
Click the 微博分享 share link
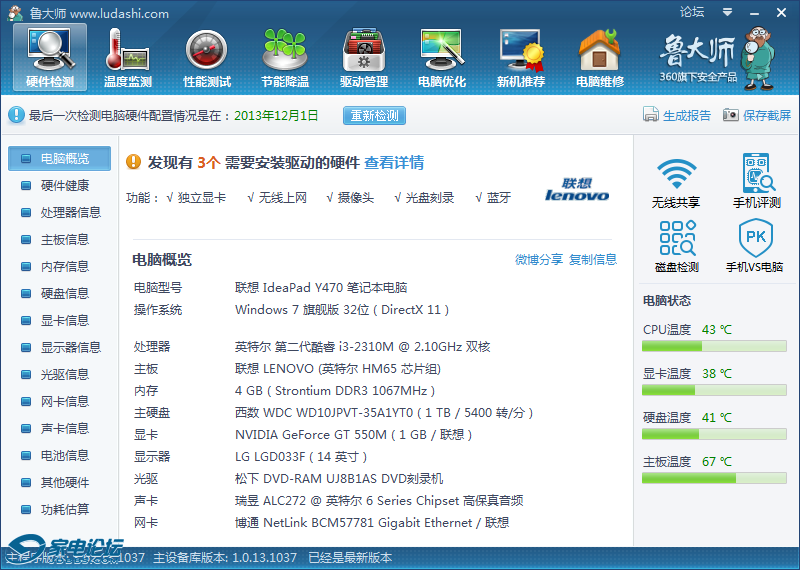coord(539,259)
